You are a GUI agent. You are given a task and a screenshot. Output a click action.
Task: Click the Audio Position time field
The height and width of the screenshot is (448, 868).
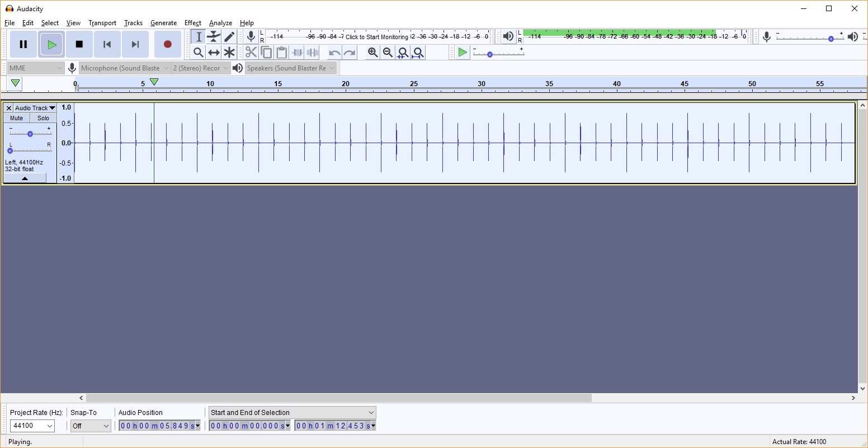pos(159,426)
